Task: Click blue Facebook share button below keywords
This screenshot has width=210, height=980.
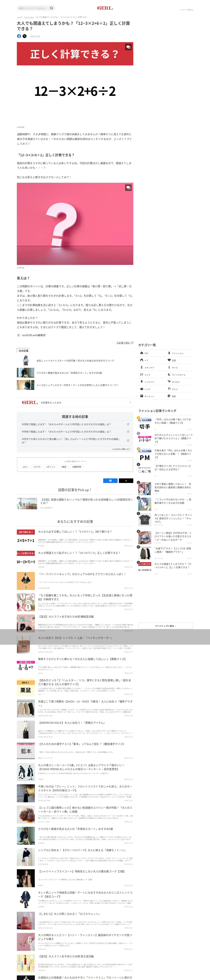Action: click(111, 481)
